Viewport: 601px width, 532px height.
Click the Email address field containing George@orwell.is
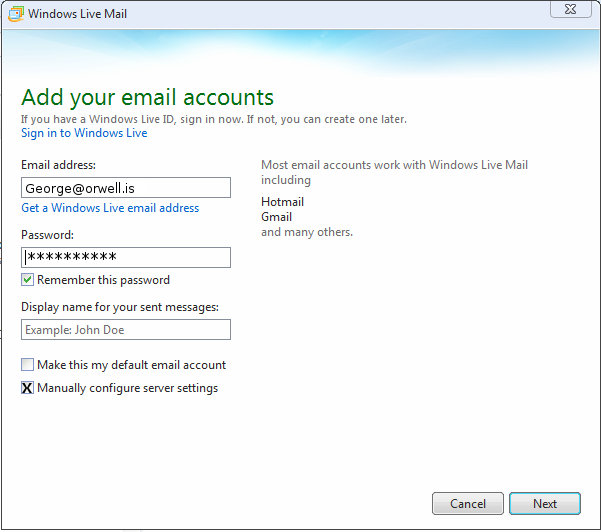click(x=126, y=187)
